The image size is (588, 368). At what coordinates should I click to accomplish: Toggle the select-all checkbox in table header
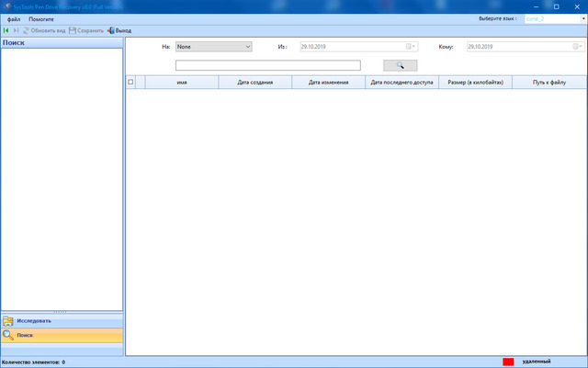click(x=130, y=82)
